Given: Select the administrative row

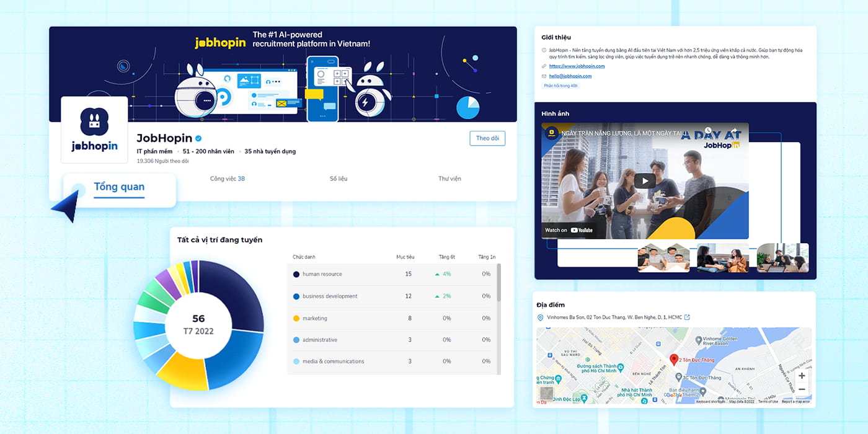Looking at the screenshot, I should coord(392,340).
